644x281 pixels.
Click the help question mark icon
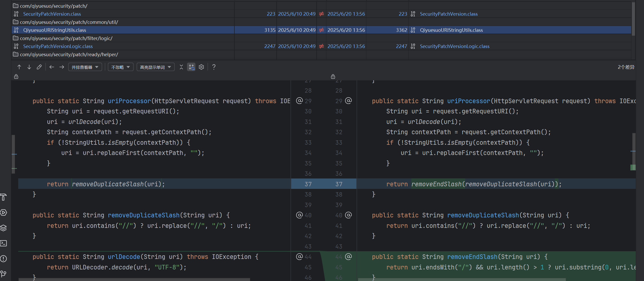214,67
